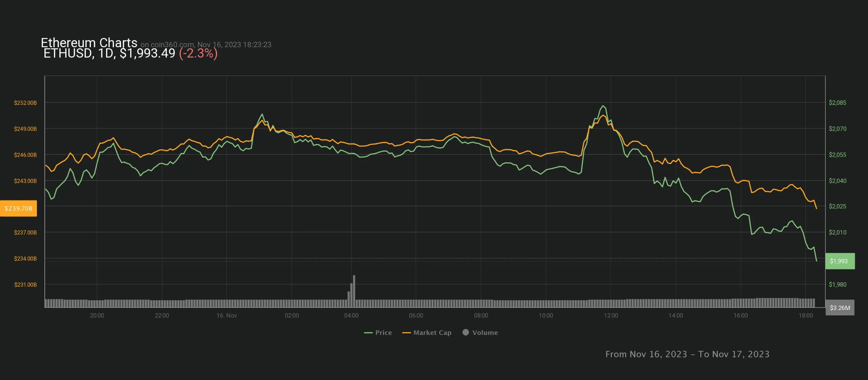This screenshot has height=380, width=868.
Task: Click the $2,085 price axis label
Action: pyautogui.click(x=837, y=102)
